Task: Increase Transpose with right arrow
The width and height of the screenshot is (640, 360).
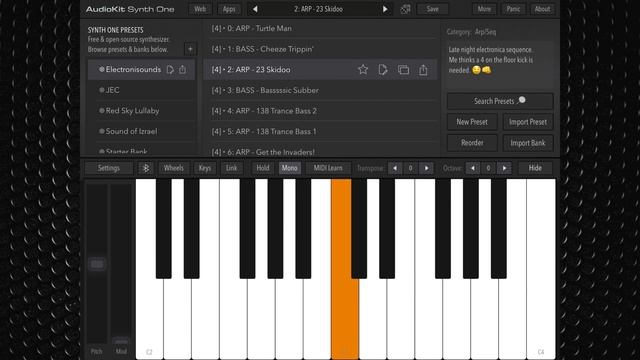Action: click(x=427, y=168)
